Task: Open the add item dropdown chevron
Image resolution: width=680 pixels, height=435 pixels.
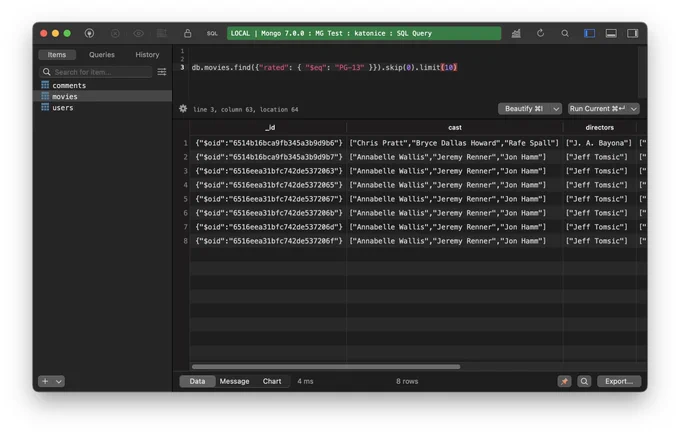Action: (59, 382)
